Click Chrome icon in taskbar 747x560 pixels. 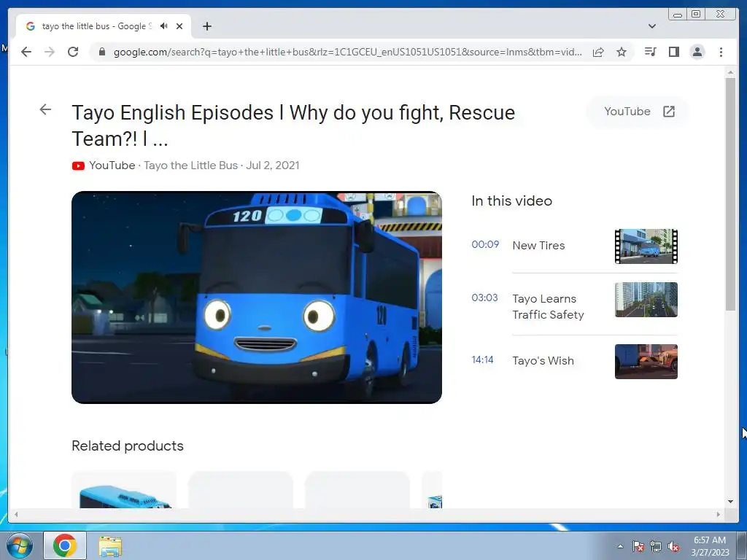click(65, 545)
